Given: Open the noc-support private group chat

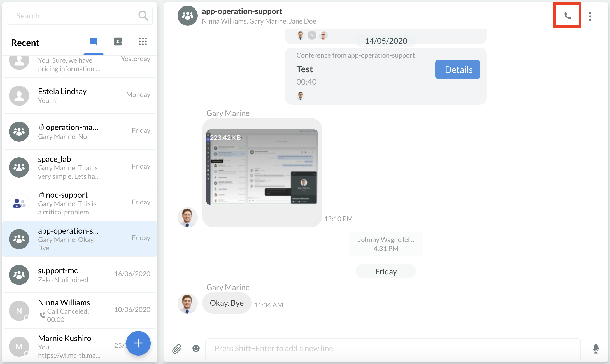Looking at the screenshot, I should click(80, 203).
